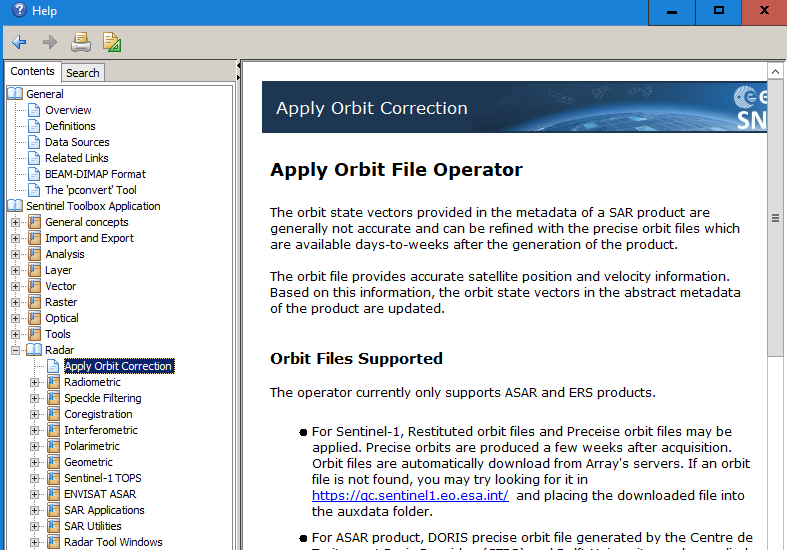Open the Data Sources topic

pyautogui.click(x=77, y=142)
